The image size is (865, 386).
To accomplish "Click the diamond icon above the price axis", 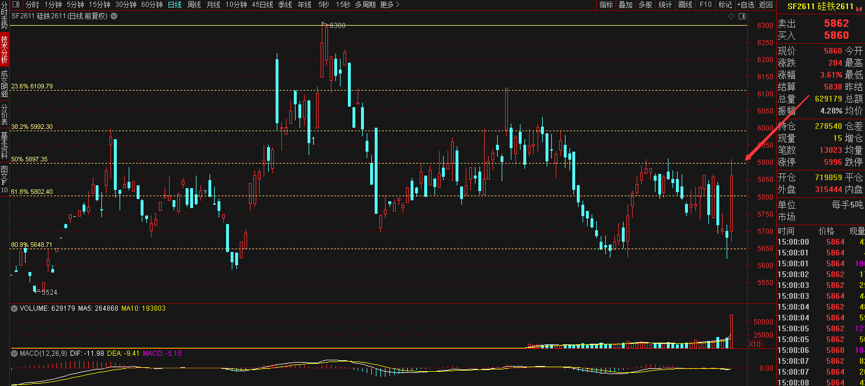I will [732, 16].
